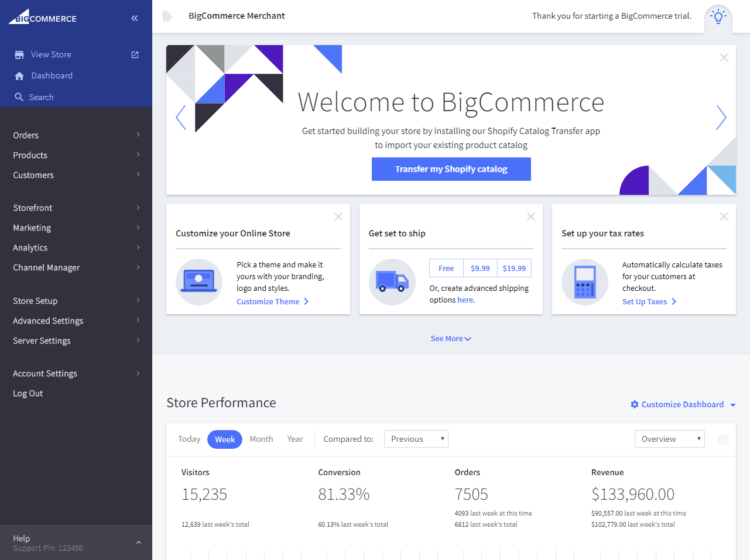750x560 pixels.
Task: Click the BigCommerce logo
Action: tap(42, 17)
